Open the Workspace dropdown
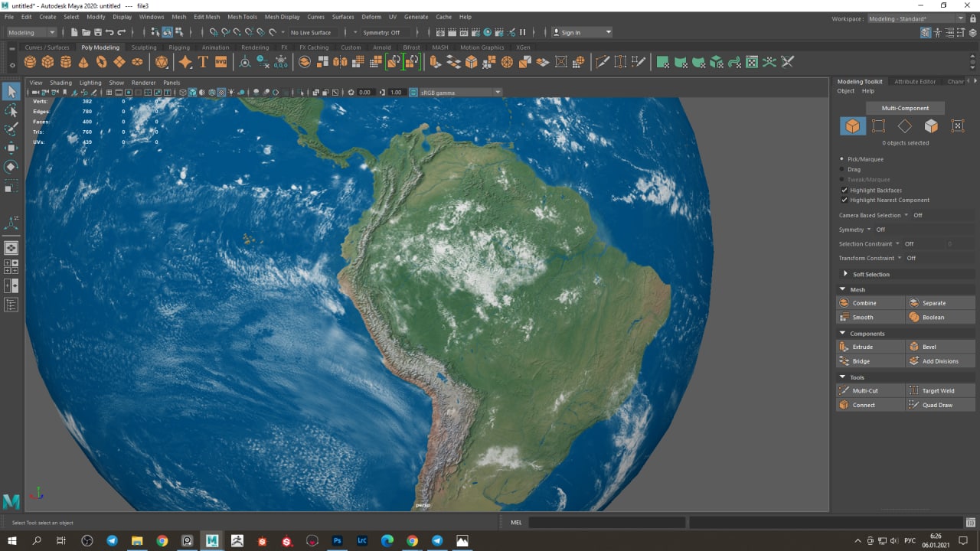Viewport: 980px width, 551px height. pos(916,18)
